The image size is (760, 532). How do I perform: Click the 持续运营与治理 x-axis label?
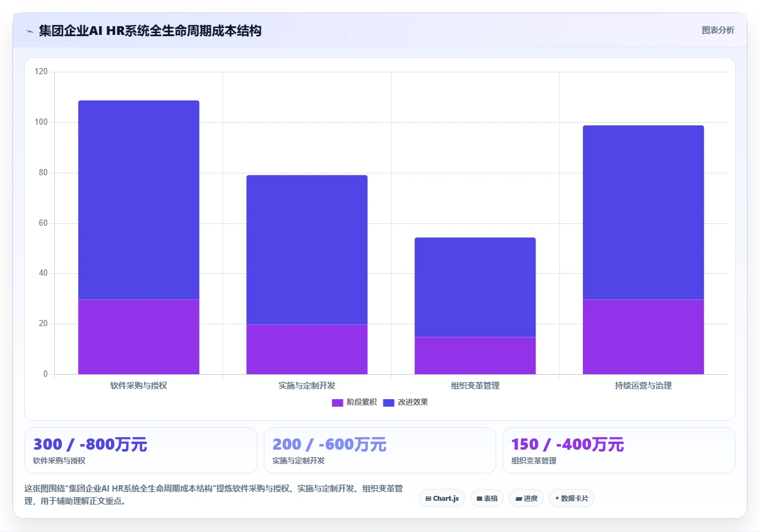point(643,385)
